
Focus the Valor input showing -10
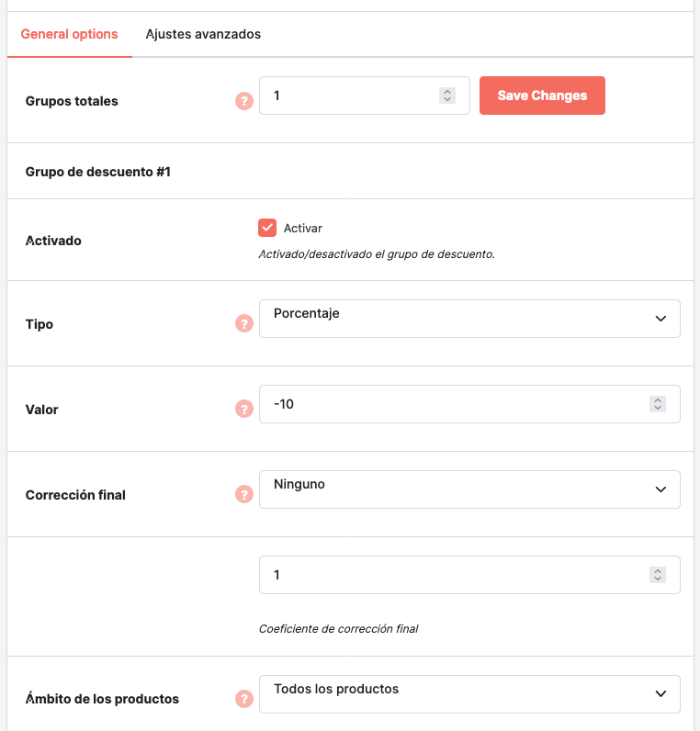pos(469,404)
